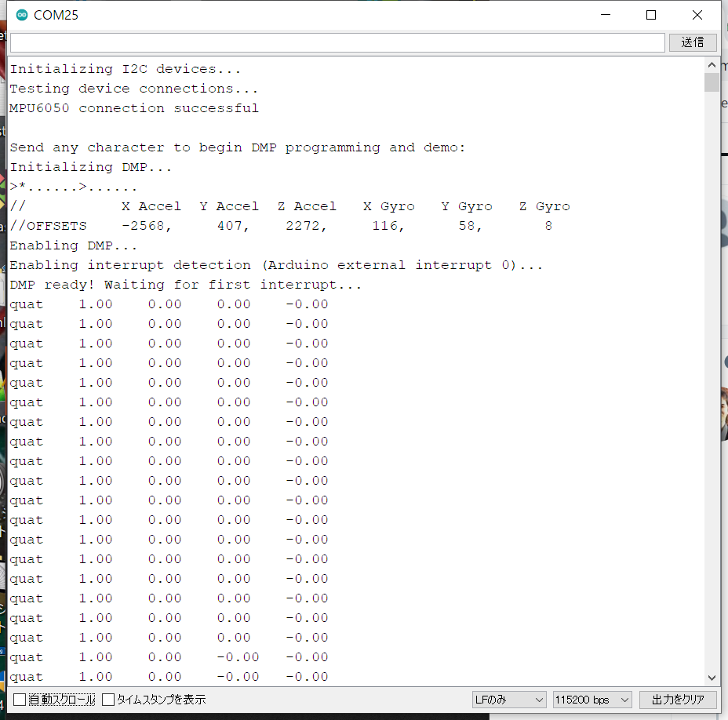Minimize the COM25 serial monitor window

coord(605,15)
